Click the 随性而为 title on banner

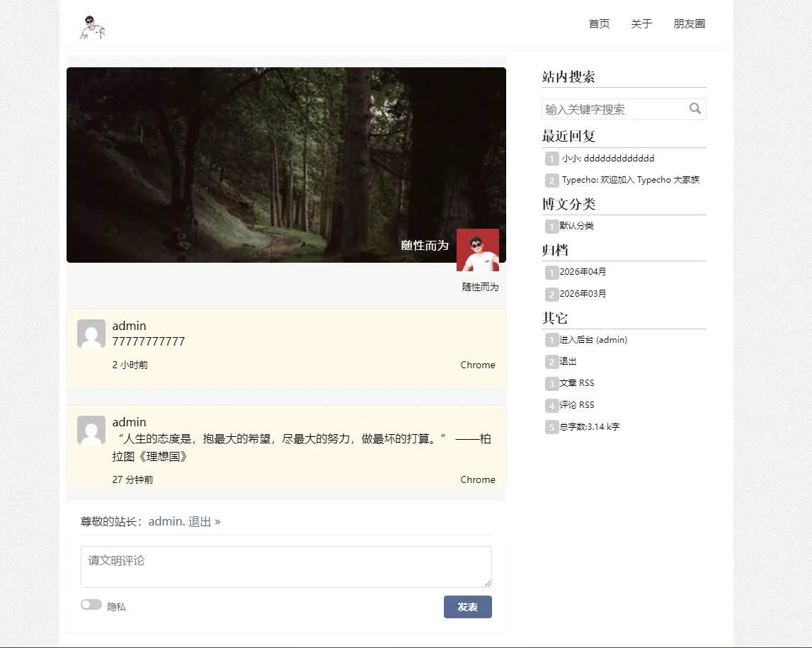425,246
